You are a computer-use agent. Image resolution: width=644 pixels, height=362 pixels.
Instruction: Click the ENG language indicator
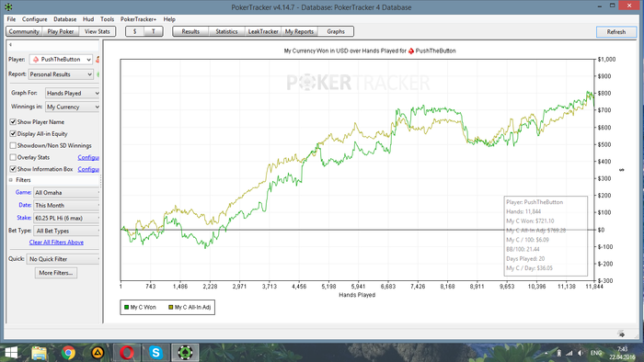(x=596, y=353)
